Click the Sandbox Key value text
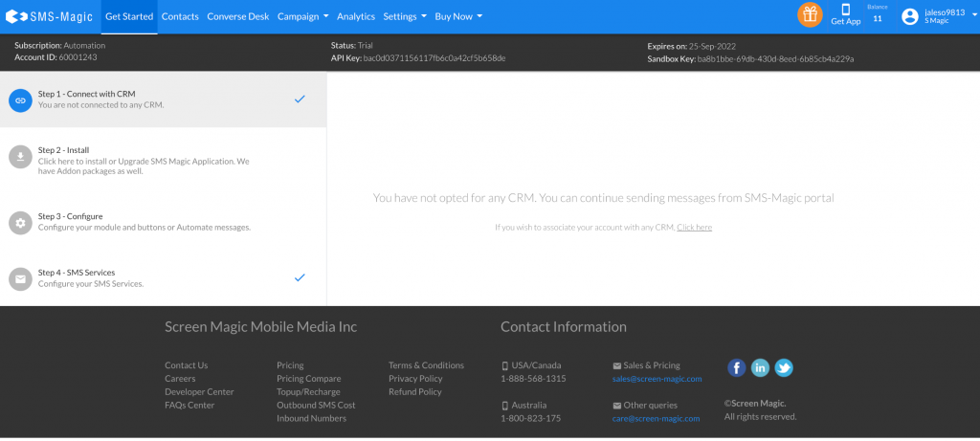Image resolution: width=980 pixels, height=441 pixels. coord(775,58)
